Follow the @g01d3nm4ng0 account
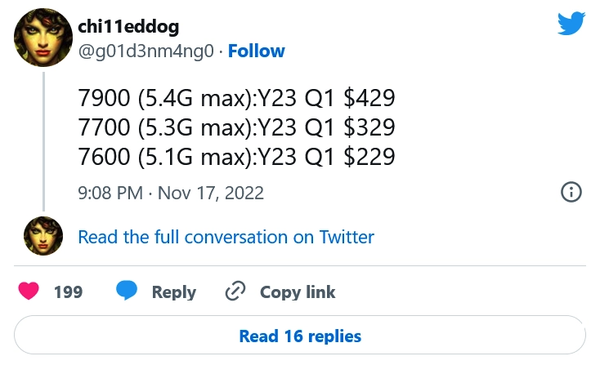600x365 pixels. 256,51
